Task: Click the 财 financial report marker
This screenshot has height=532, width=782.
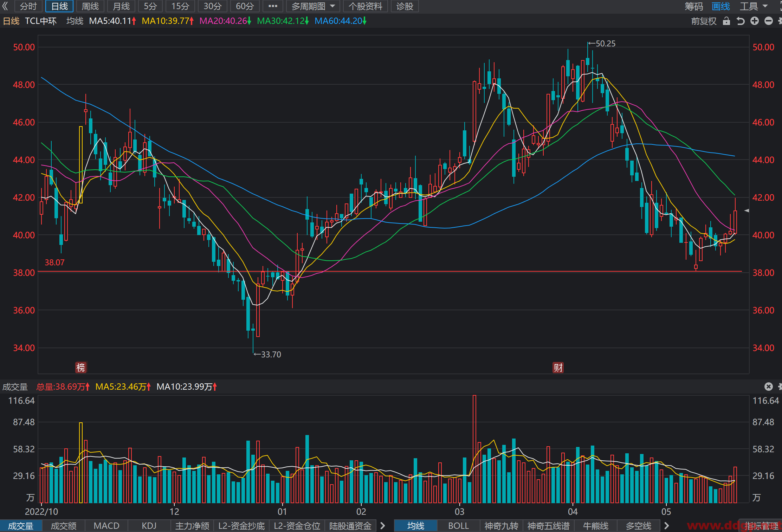Action: [558, 368]
